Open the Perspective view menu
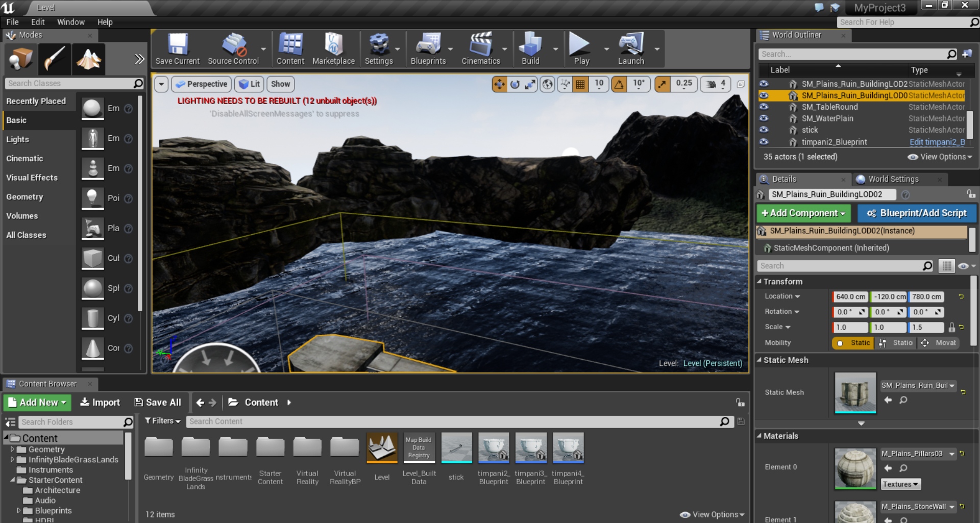This screenshot has width=980, height=523. coord(201,84)
